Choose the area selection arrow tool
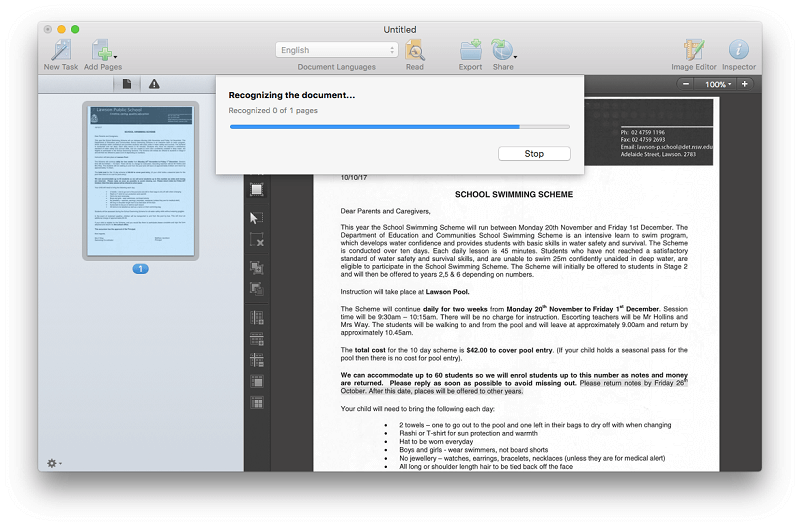The width and height of the screenshot is (800, 526). click(x=257, y=218)
